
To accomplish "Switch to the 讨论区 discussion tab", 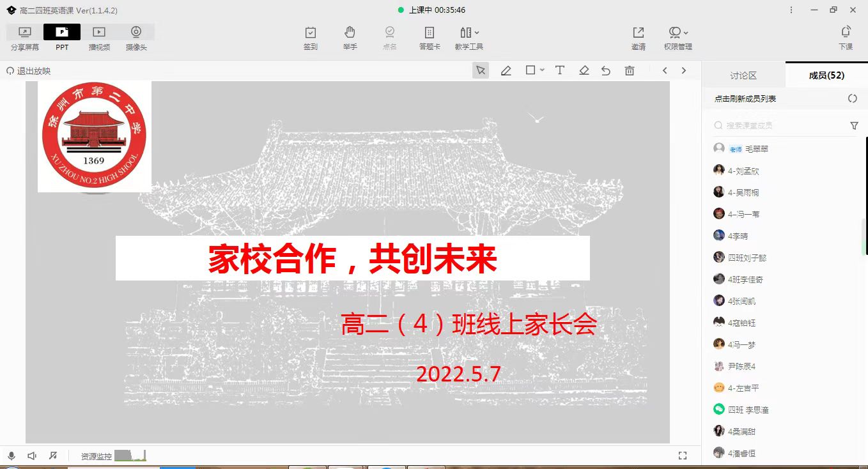I will [x=743, y=75].
